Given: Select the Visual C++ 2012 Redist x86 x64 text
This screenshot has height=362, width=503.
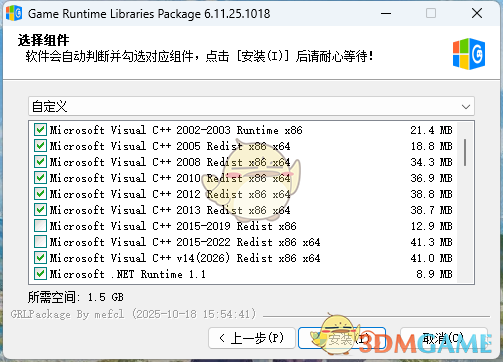Looking at the screenshot, I should 170,194.
